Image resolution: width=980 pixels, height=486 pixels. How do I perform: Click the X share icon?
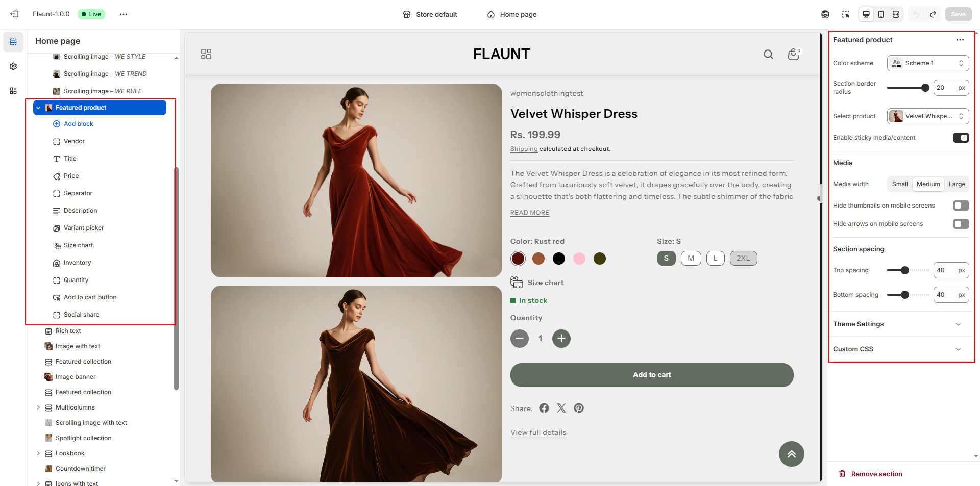point(561,408)
